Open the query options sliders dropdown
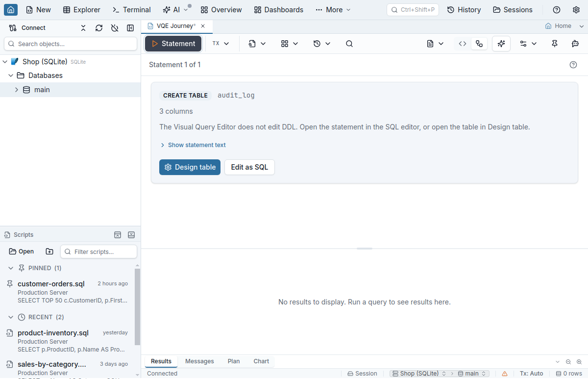This screenshot has height=379, width=588. coord(528,44)
